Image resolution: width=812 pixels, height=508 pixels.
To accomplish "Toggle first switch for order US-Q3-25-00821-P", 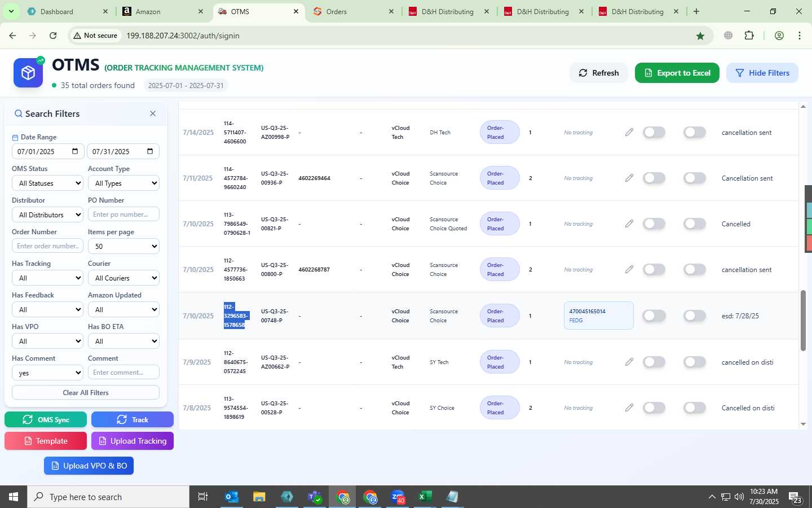I will tap(654, 224).
